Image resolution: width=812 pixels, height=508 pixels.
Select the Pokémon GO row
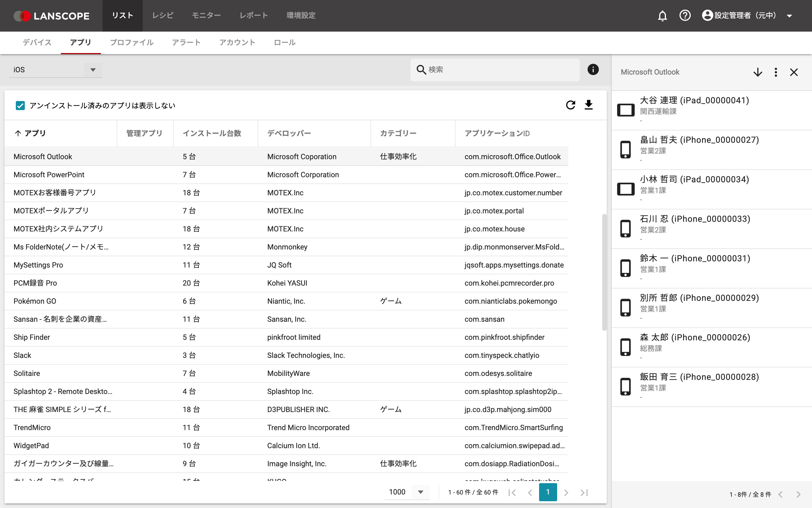286,301
